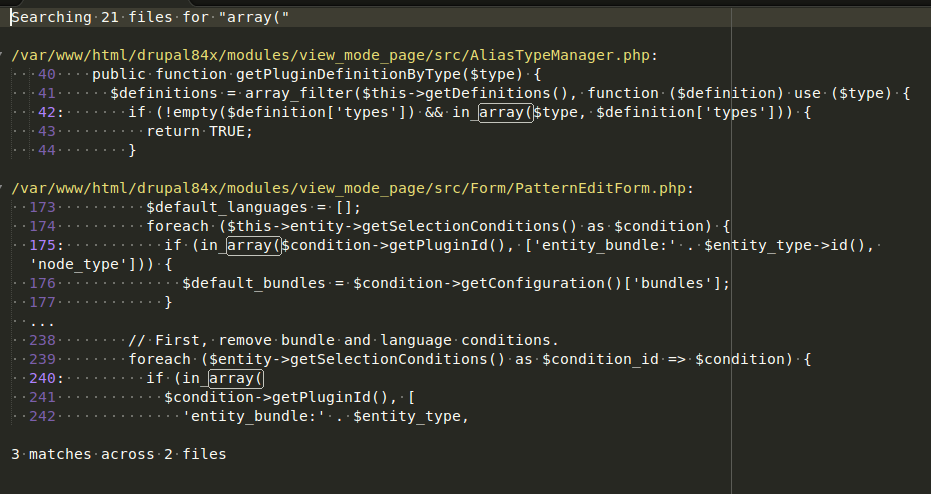Viewport: 931px width, 494px height.
Task: Click line number 238 in the results
Action: click(43, 340)
